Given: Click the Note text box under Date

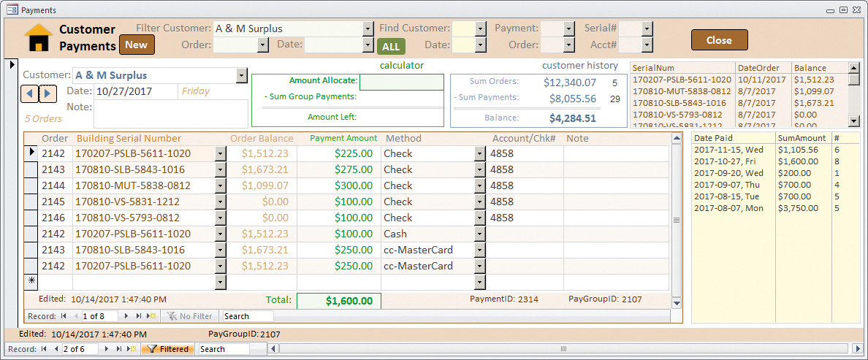Looking at the screenshot, I should point(170,114).
